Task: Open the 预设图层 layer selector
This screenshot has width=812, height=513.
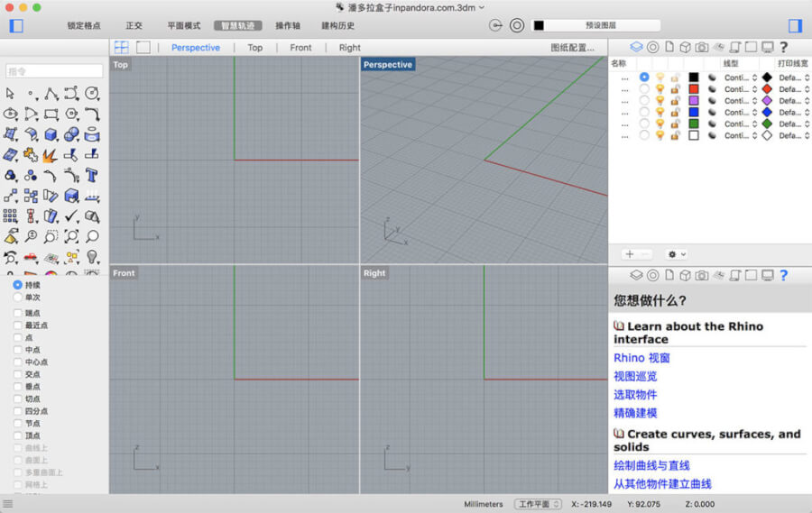Action: 595,25
